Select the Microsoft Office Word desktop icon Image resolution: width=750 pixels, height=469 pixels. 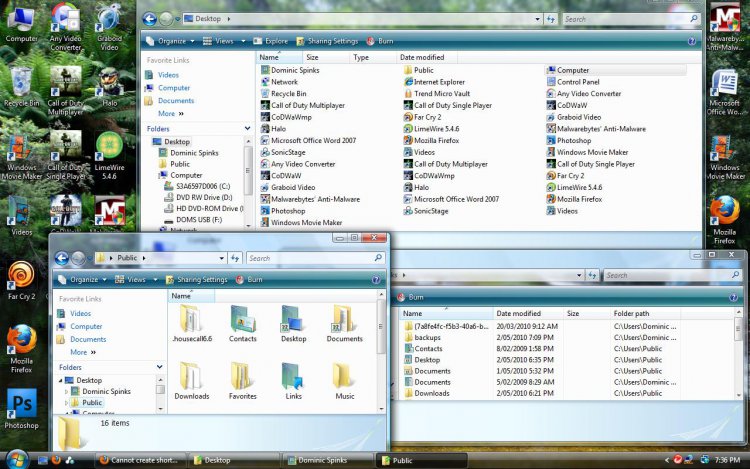(x=725, y=92)
